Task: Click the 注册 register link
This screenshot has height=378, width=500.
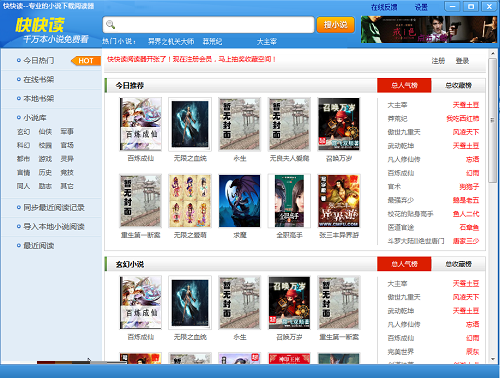Action: pyautogui.click(x=438, y=61)
